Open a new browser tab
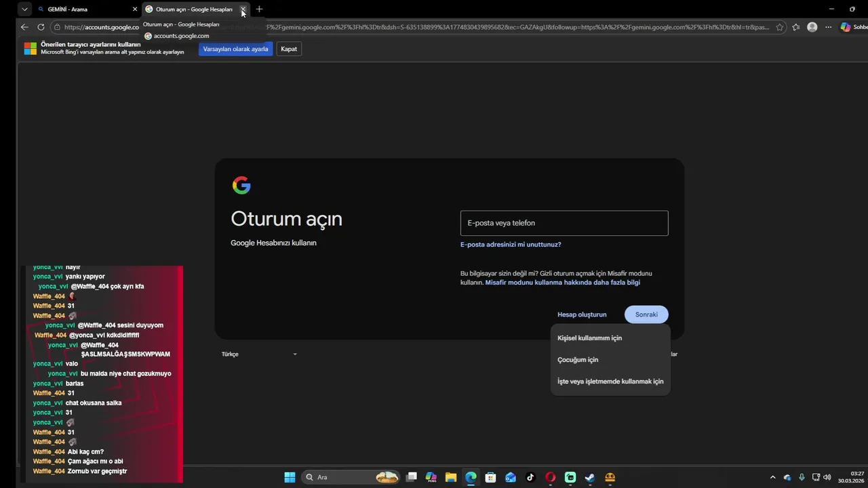The height and width of the screenshot is (488, 868). click(x=259, y=9)
